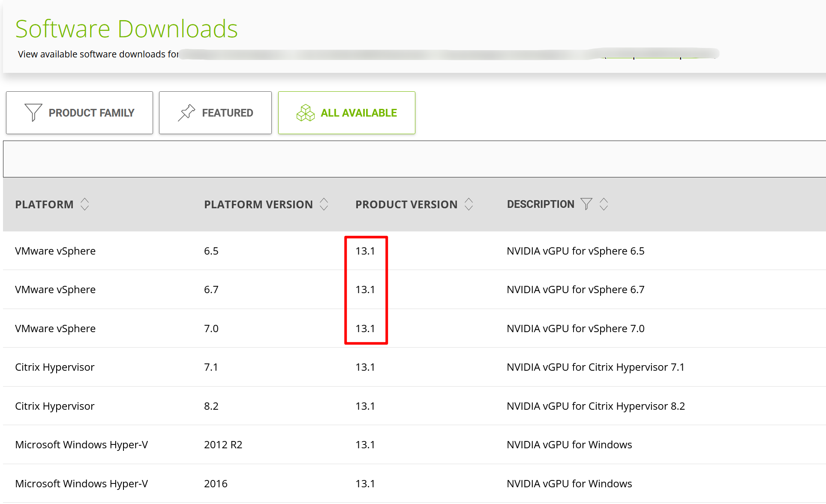Open NVIDIA vGPU for vSphere 6.5 row
The height and width of the screenshot is (504, 826).
click(x=575, y=251)
